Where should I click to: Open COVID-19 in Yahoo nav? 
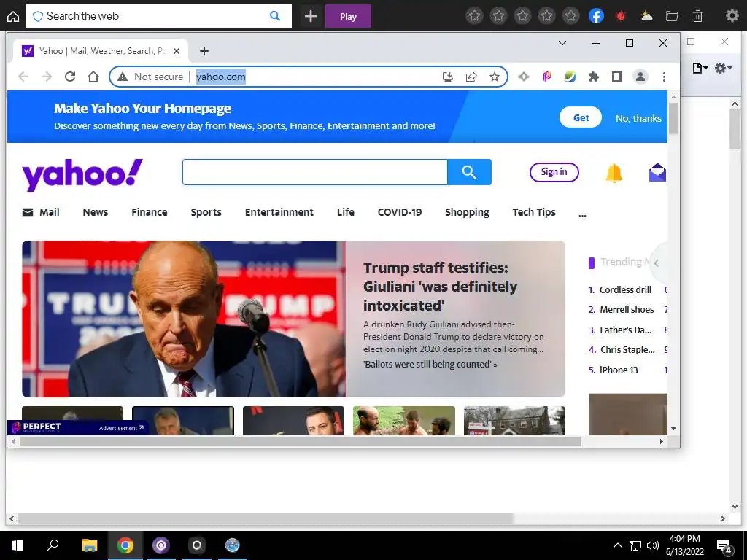tap(400, 212)
